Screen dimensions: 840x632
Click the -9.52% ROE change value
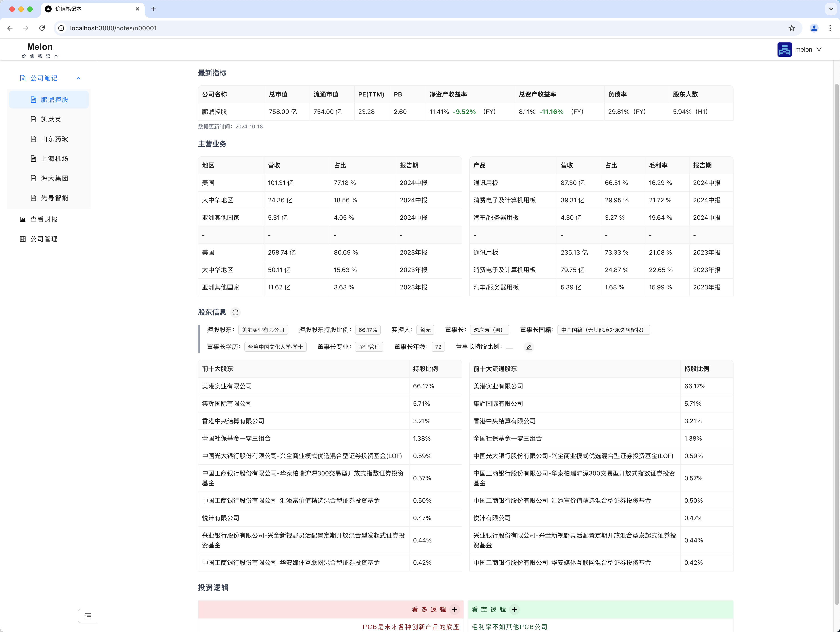(464, 112)
